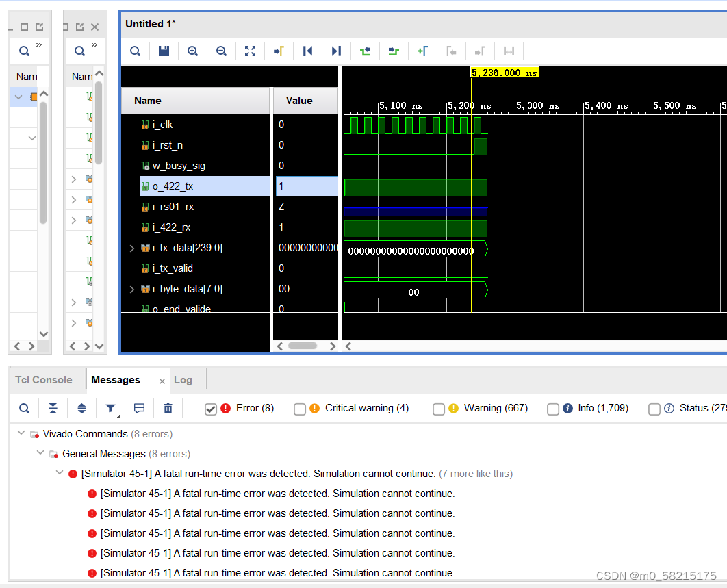Select the Zoom In tool in the waveform toolbar
Image resolution: width=727 pixels, height=588 pixels.
tap(192, 51)
